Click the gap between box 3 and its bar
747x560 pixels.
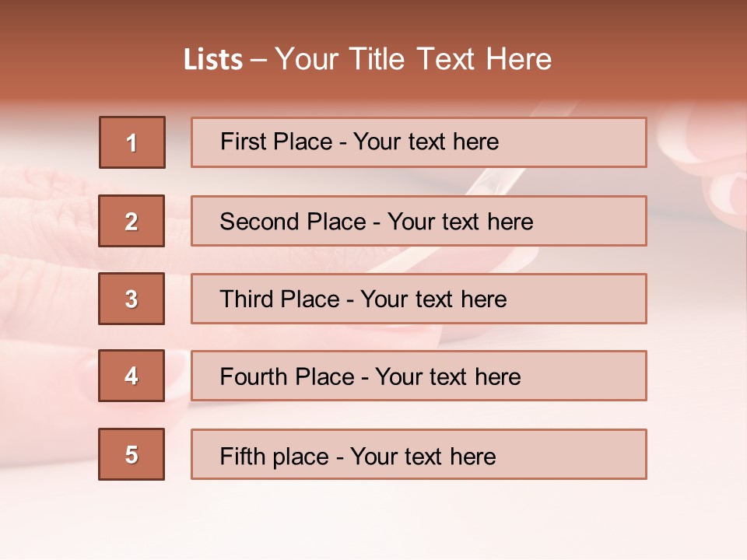[x=177, y=299]
